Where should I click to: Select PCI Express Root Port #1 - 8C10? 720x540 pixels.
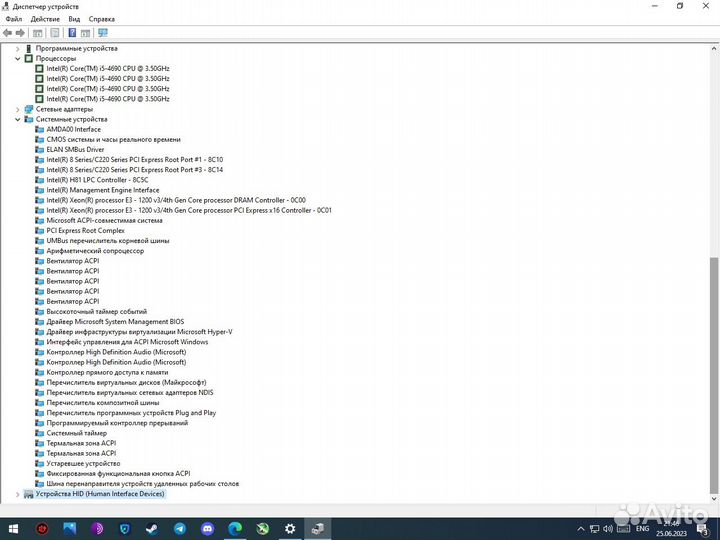(x=135, y=160)
